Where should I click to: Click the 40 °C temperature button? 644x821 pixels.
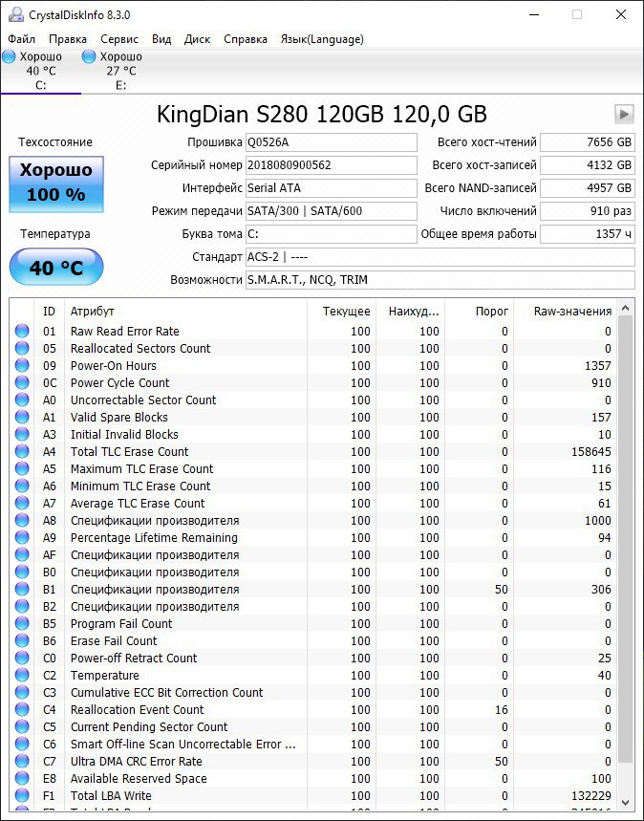tap(56, 267)
